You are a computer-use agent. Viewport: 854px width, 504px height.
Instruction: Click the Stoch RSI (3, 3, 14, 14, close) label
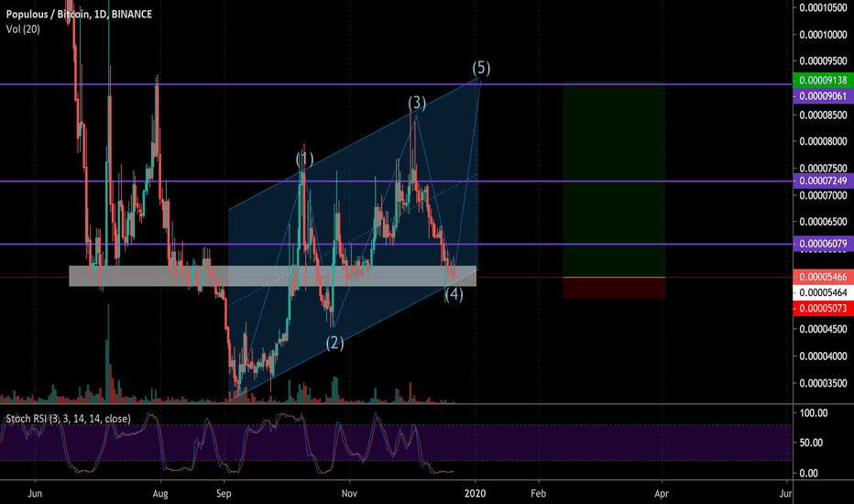coord(68,419)
